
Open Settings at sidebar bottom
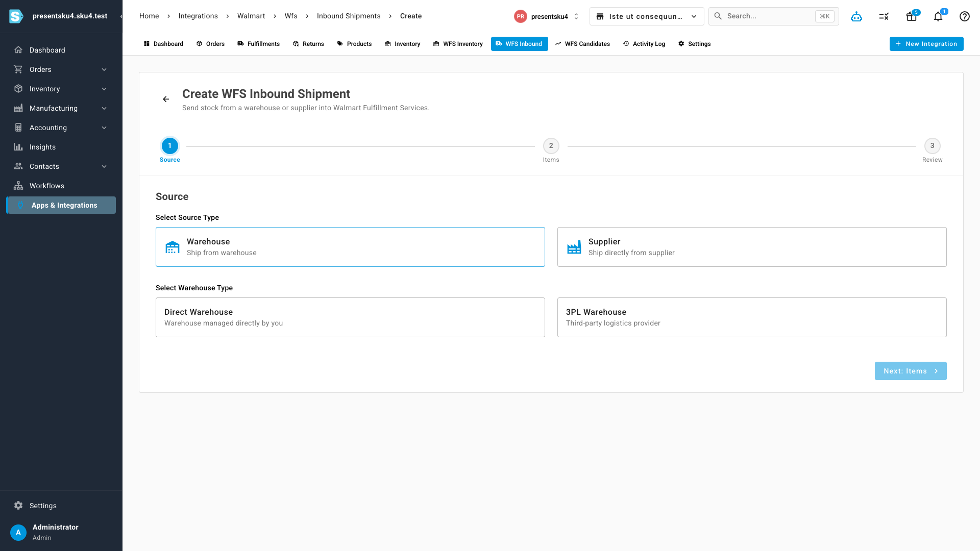coord(61,506)
